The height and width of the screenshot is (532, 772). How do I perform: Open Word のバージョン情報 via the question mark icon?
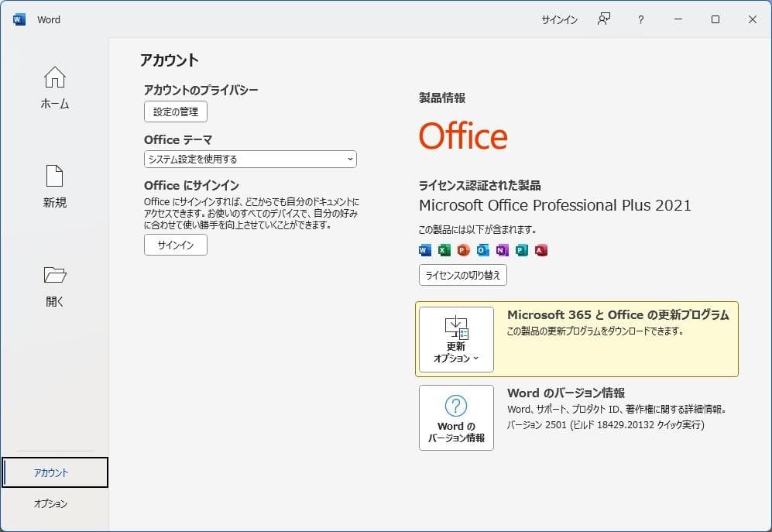455,406
